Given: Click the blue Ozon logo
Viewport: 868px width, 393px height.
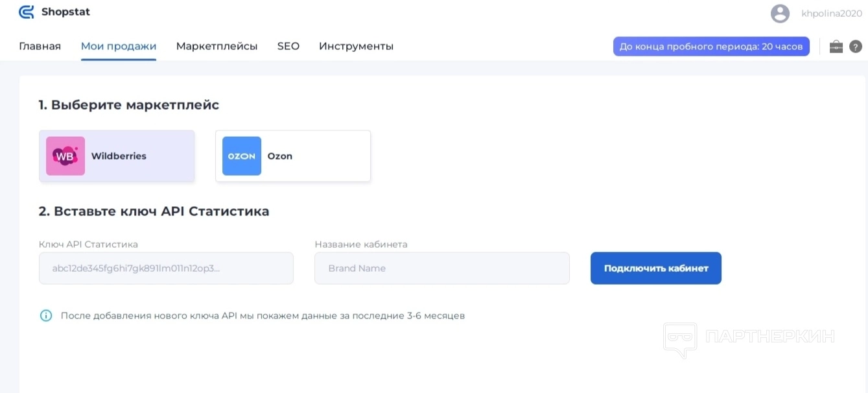Looking at the screenshot, I should (x=242, y=156).
